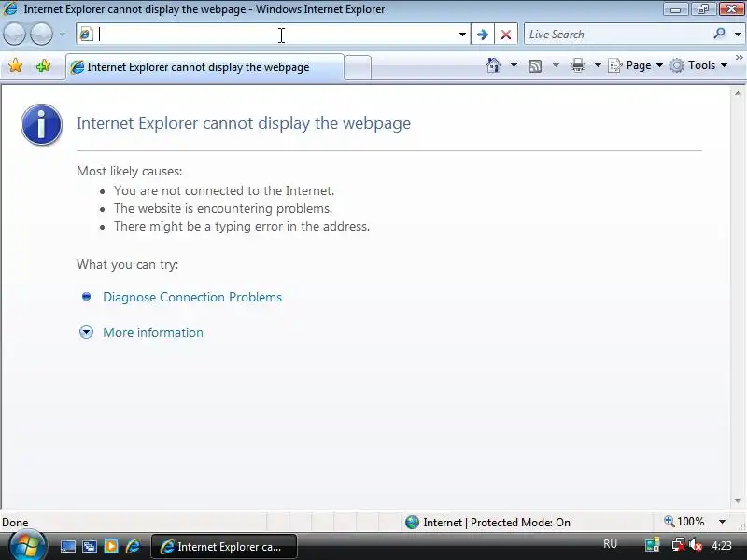Select the 'Internet Explorer cannot display' tab
This screenshot has height=560, width=747.
point(204,67)
